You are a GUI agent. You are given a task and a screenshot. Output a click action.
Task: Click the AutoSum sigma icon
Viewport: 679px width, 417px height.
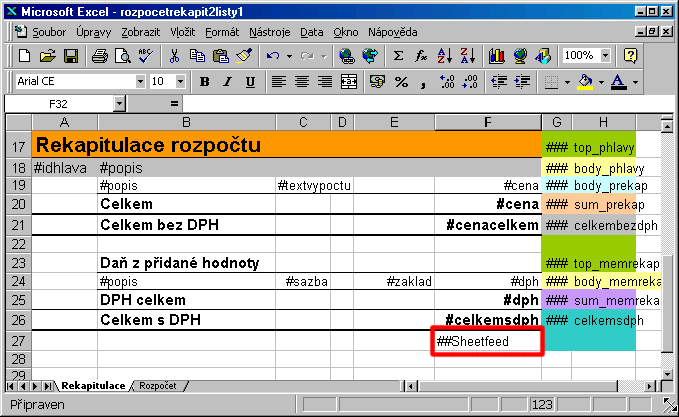pyautogui.click(x=399, y=56)
